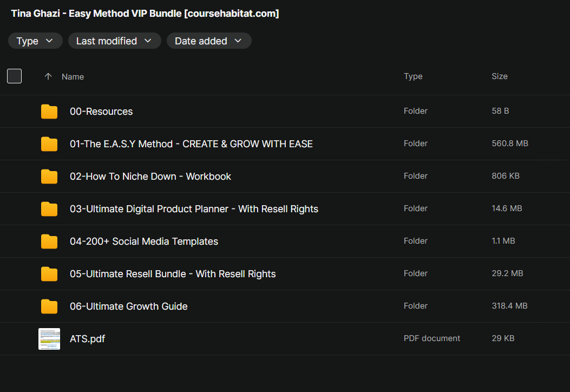Viewport: 570px width, 392px height.
Task: Expand the Last modified filter dropdown
Action: pyautogui.click(x=114, y=41)
